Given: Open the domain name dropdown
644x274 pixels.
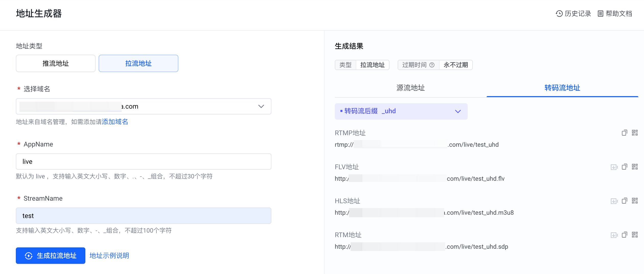Looking at the screenshot, I should click(x=144, y=106).
